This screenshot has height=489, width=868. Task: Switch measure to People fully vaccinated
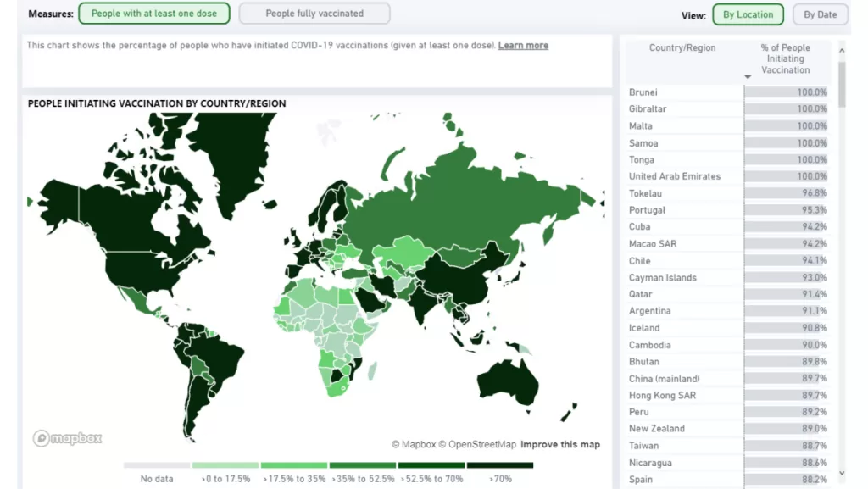coord(314,13)
